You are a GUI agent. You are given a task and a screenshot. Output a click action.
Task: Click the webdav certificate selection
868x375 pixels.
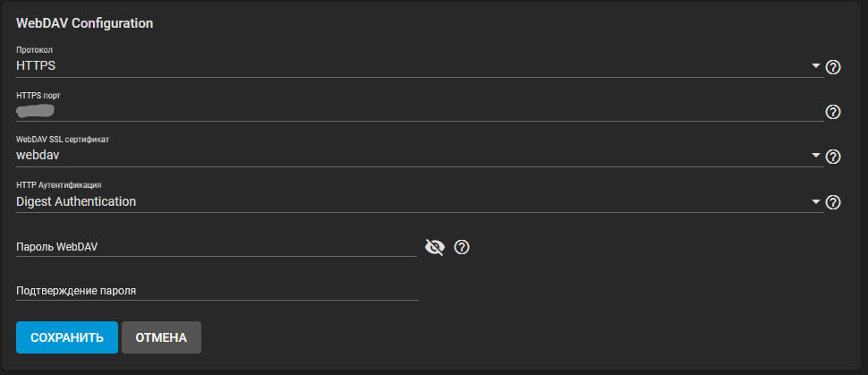pos(38,156)
